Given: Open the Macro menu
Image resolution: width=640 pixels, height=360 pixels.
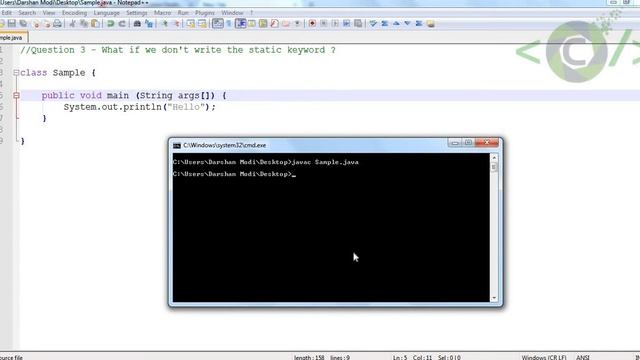Looking at the screenshot, I should point(162,13).
